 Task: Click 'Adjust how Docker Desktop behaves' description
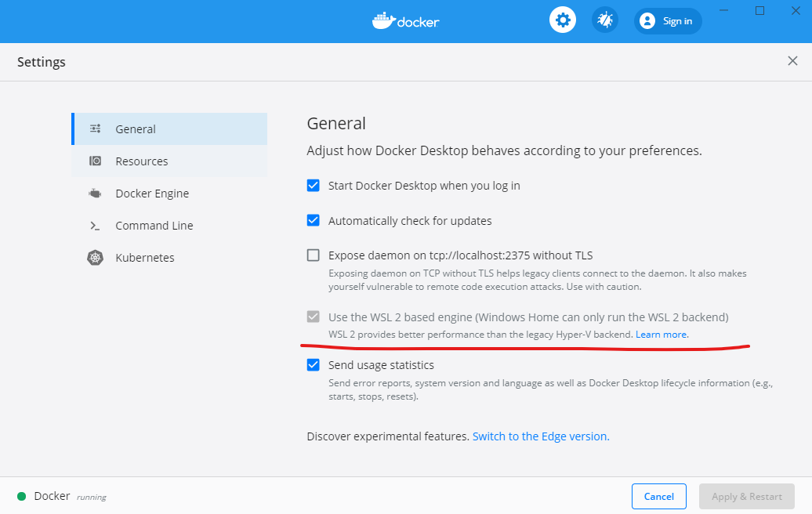pyautogui.click(x=505, y=150)
